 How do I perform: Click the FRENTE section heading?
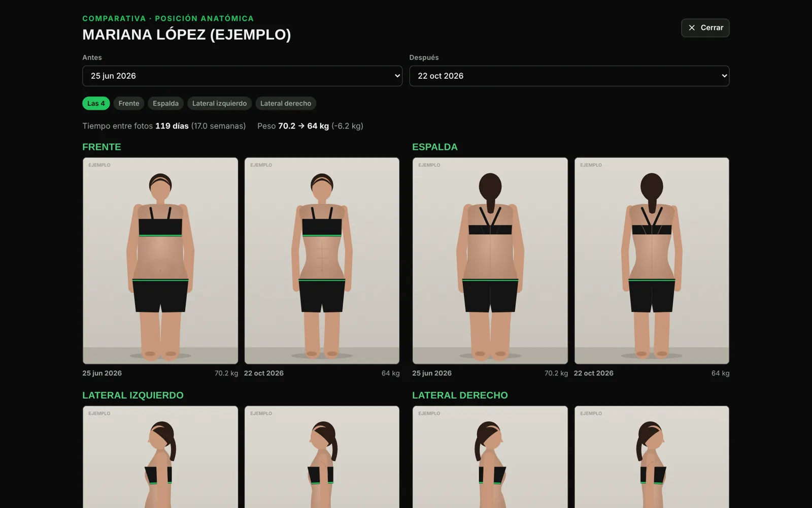click(101, 147)
